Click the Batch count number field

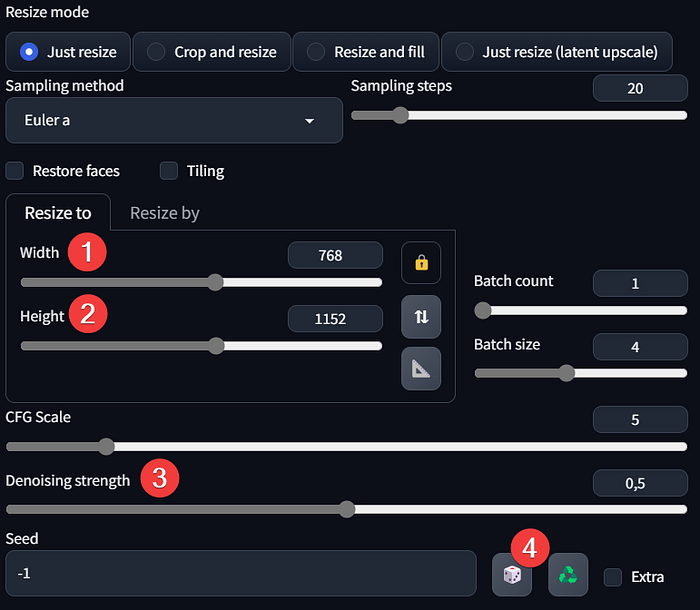[x=640, y=283]
